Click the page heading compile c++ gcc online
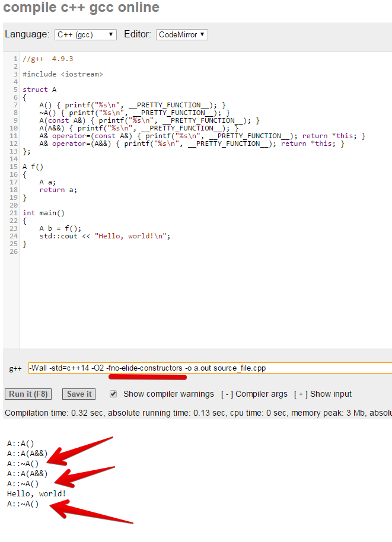This screenshot has height=542, width=392. click(81, 8)
